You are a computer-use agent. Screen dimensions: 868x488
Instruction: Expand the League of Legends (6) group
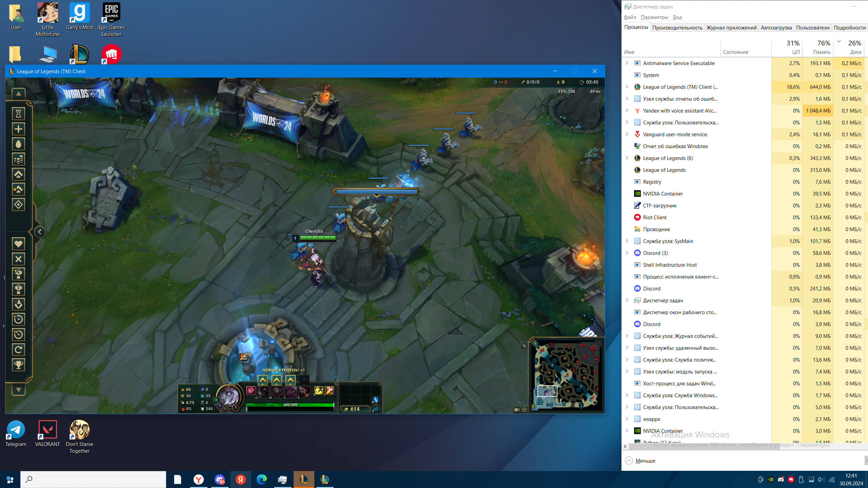[x=627, y=158]
